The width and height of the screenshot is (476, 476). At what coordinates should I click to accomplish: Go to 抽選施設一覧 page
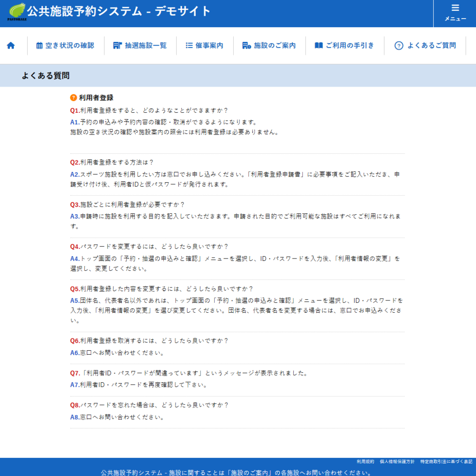point(146,46)
